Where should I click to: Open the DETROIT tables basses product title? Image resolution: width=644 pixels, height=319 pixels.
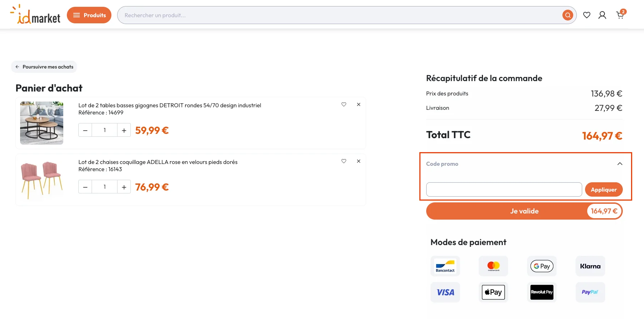pyautogui.click(x=170, y=105)
